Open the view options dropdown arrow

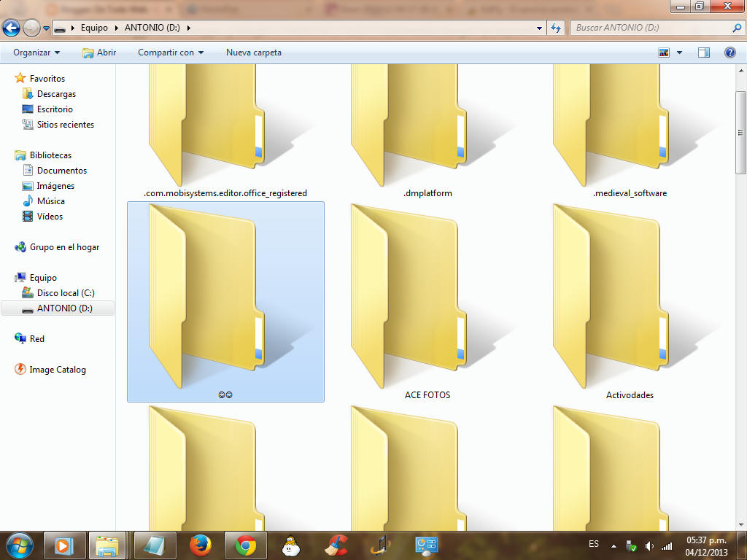click(680, 52)
